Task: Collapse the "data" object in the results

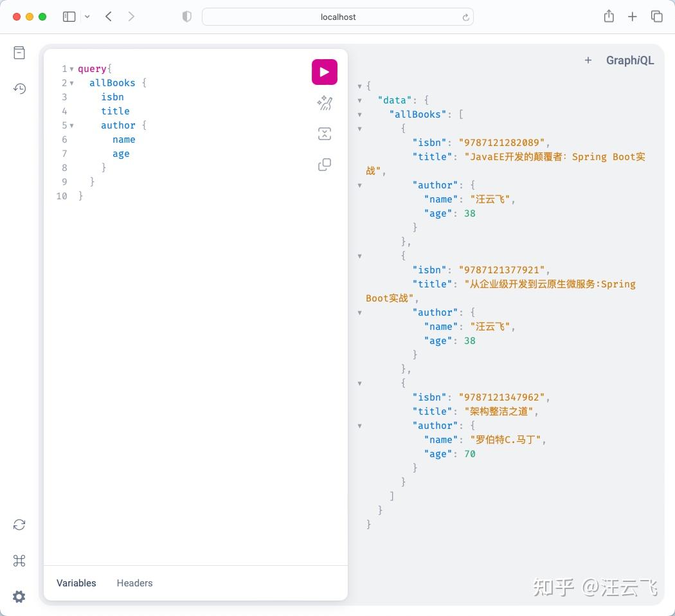Action: coord(359,100)
